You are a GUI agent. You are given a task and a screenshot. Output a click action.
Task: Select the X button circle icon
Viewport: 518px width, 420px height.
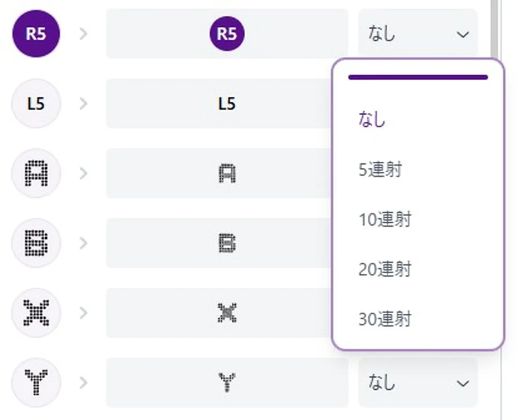(36, 313)
